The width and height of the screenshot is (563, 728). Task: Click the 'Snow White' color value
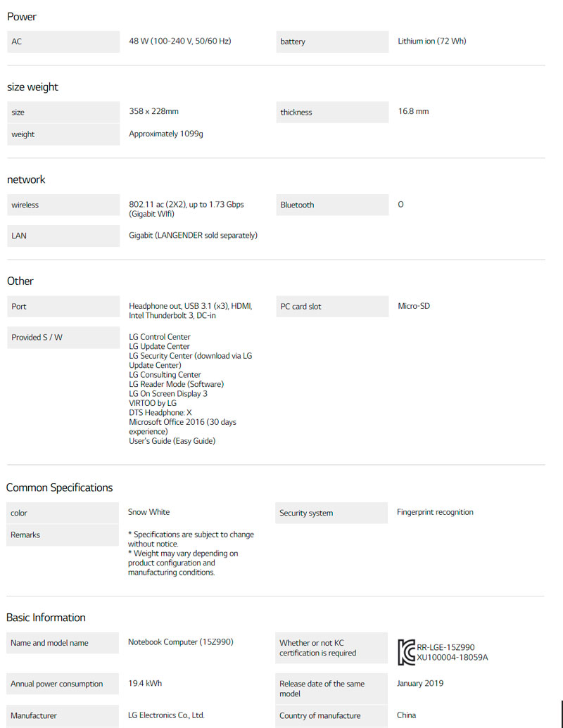(x=148, y=512)
